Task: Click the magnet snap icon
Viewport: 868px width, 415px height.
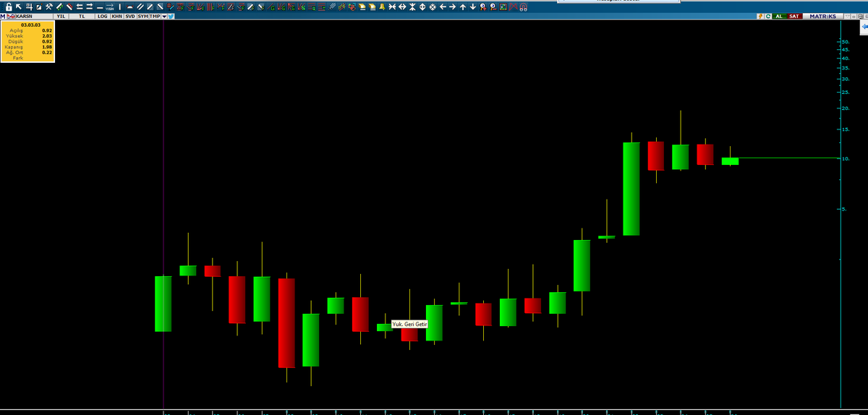Action: pyautogui.click(x=523, y=7)
